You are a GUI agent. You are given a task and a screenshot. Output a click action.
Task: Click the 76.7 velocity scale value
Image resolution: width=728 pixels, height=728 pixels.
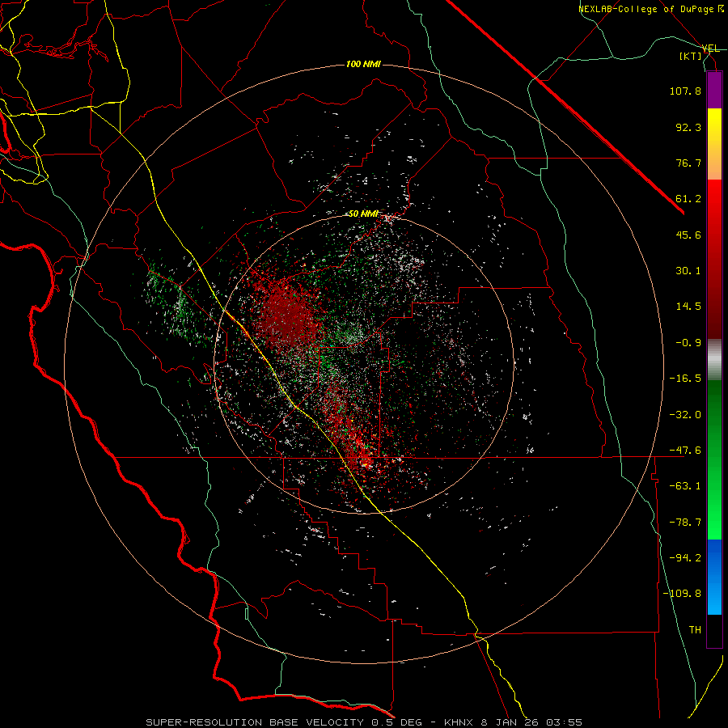point(688,163)
